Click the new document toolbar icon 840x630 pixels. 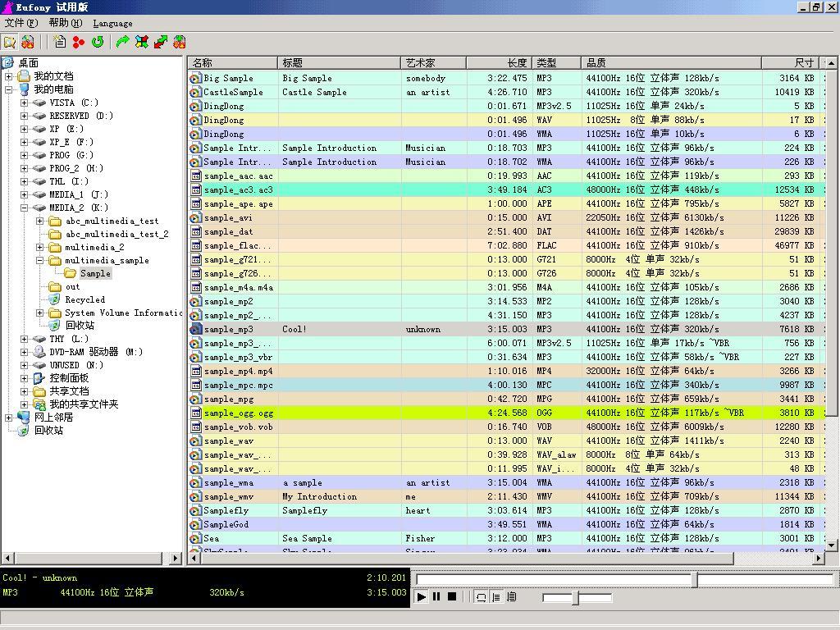(59, 42)
